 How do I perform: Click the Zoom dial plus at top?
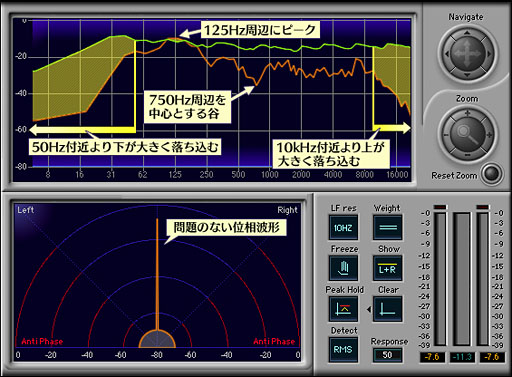[x=467, y=113]
